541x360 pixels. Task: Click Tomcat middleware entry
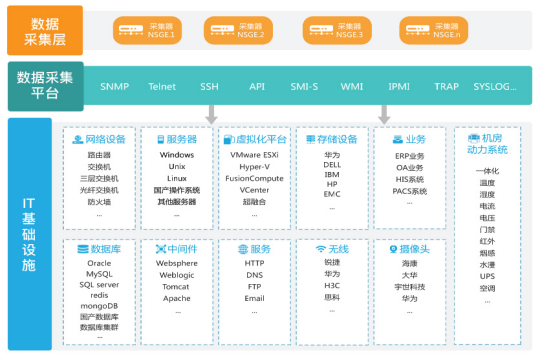click(176, 287)
